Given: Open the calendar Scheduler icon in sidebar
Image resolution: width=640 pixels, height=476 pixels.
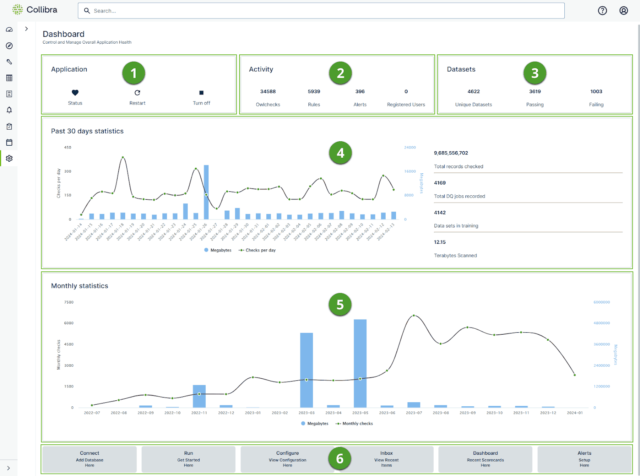Looking at the screenshot, I should click(9, 142).
